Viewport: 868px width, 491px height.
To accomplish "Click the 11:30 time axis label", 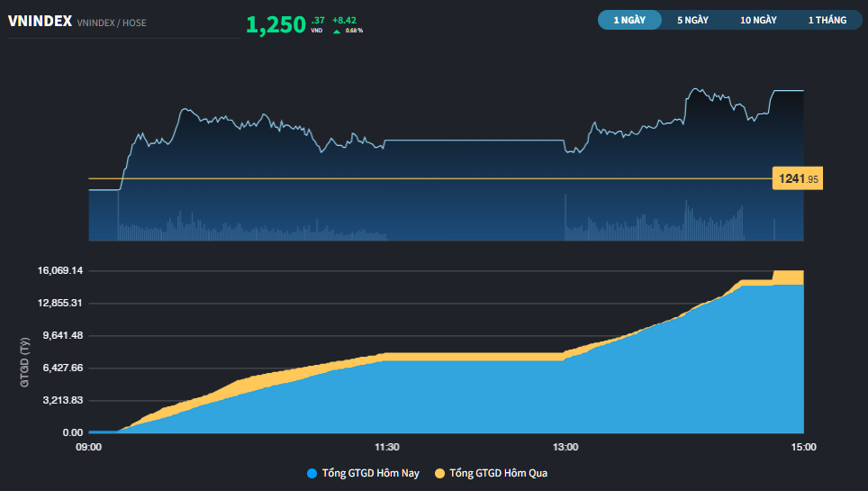I will pos(387,447).
